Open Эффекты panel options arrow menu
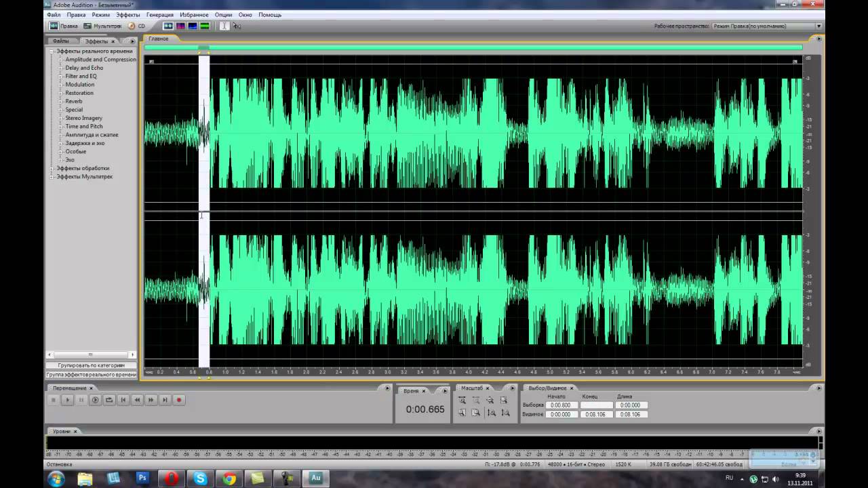Screen dimensions: 868x488 [x=132, y=41]
